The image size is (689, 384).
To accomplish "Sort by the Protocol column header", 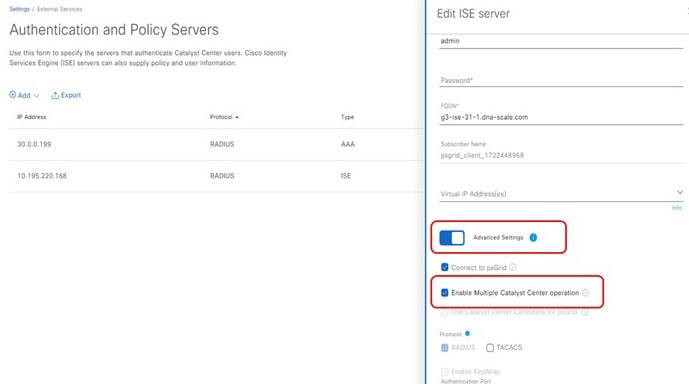I will tap(221, 117).
